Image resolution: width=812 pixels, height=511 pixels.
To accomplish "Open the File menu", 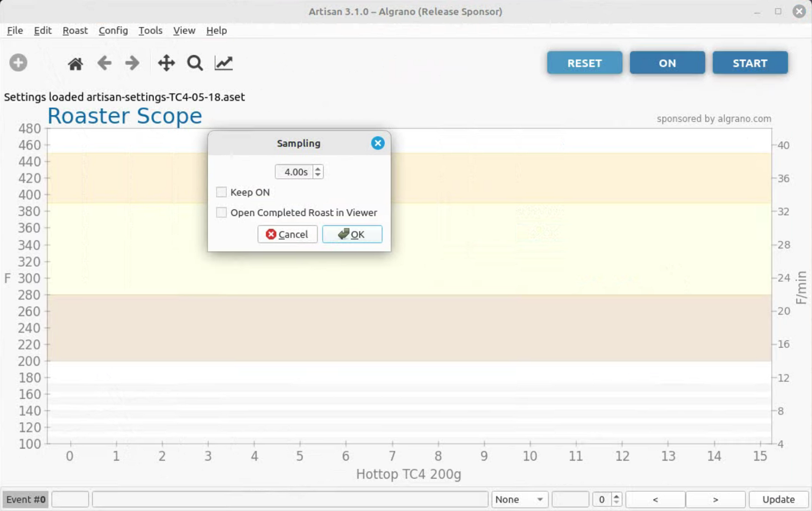I will pyautogui.click(x=15, y=30).
